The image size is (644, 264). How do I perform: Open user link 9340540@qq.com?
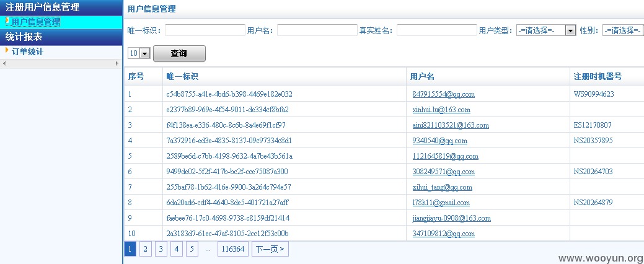(440, 141)
